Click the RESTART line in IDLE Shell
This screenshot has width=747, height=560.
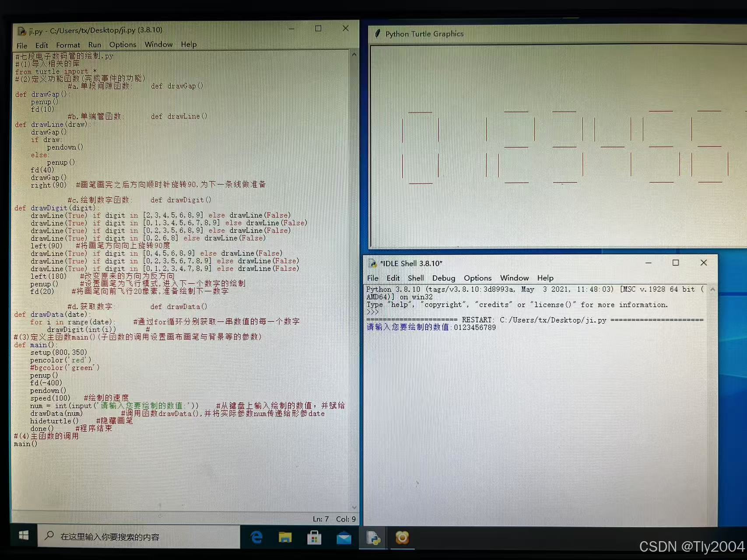coord(535,320)
